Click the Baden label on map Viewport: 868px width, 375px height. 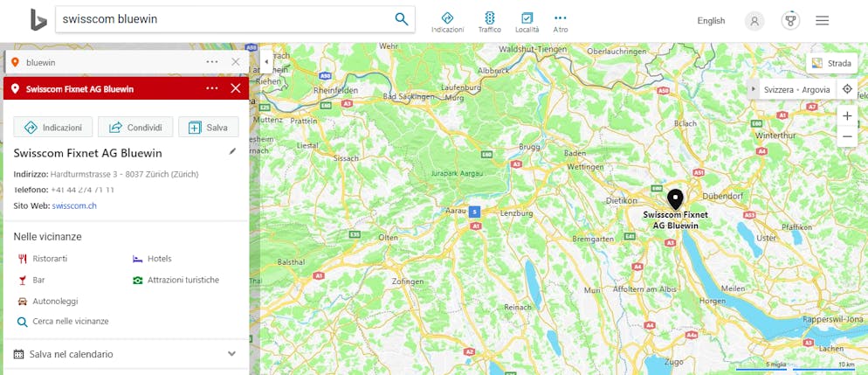(x=575, y=153)
